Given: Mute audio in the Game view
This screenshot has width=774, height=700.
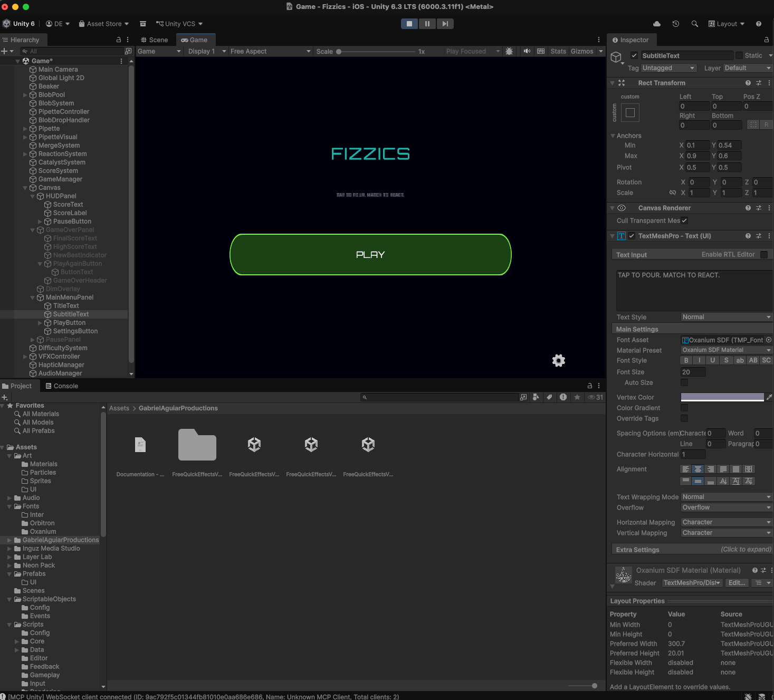Looking at the screenshot, I should tap(527, 51).
